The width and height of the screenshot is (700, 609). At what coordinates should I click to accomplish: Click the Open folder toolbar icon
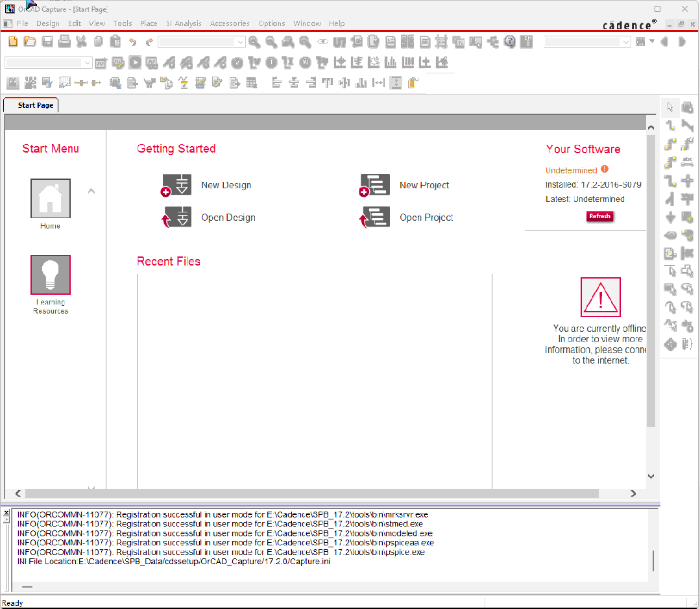30,42
